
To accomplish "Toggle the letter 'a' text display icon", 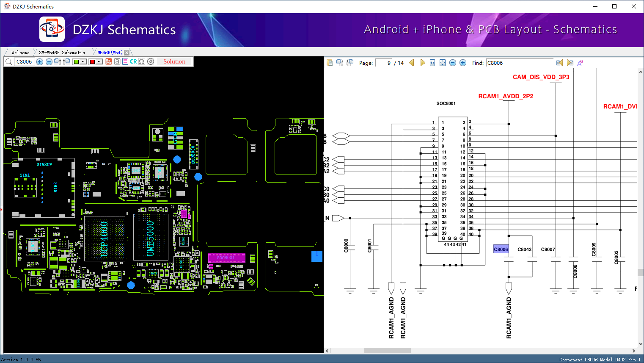I will coord(117,62).
